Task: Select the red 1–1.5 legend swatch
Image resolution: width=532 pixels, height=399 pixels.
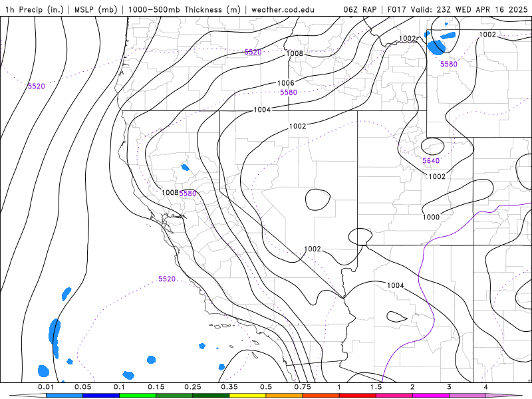Action: [358, 396]
